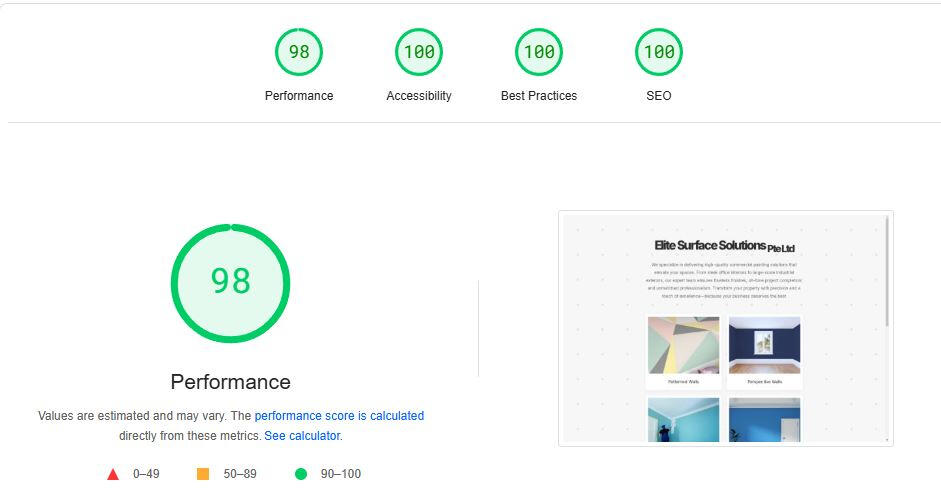Click the Performance score gauge at top
This screenshot has width=941, height=501.
(x=299, y=52)
